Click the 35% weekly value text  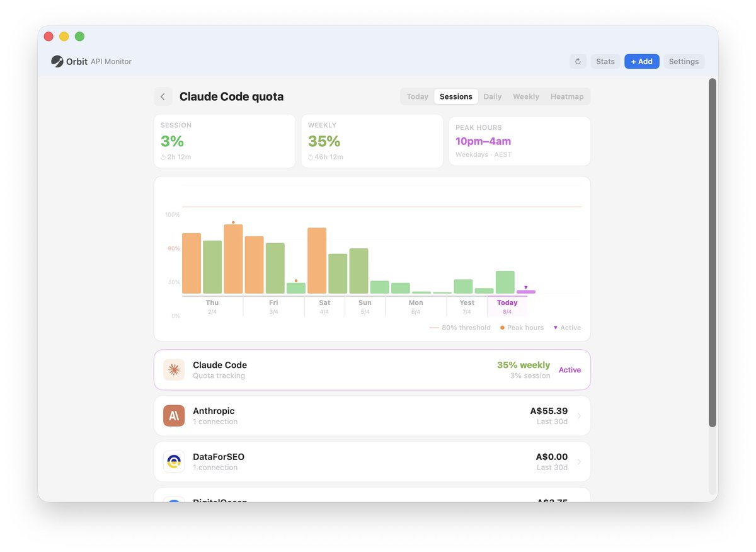click(524, 365)
